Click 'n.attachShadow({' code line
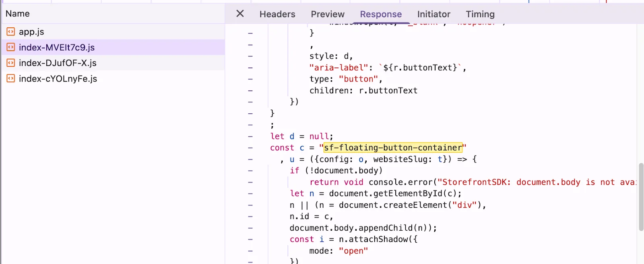644x264 pixels. point(354,239)
